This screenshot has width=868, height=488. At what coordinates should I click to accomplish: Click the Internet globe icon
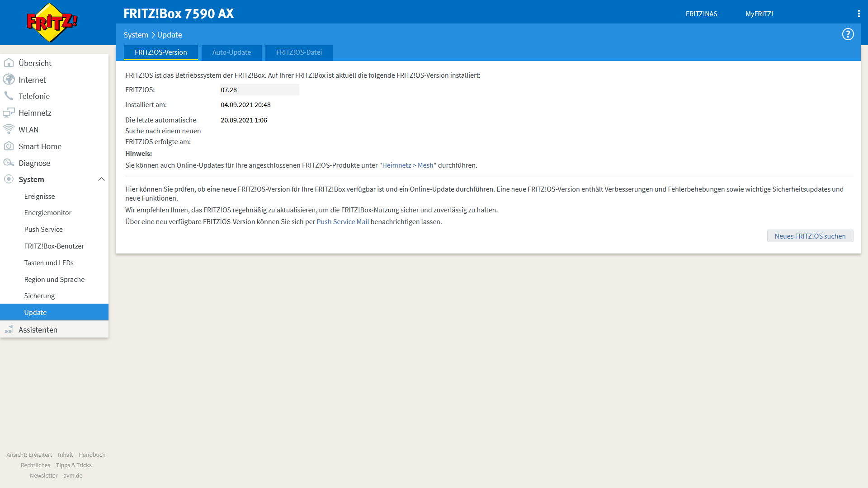(9, 80)
